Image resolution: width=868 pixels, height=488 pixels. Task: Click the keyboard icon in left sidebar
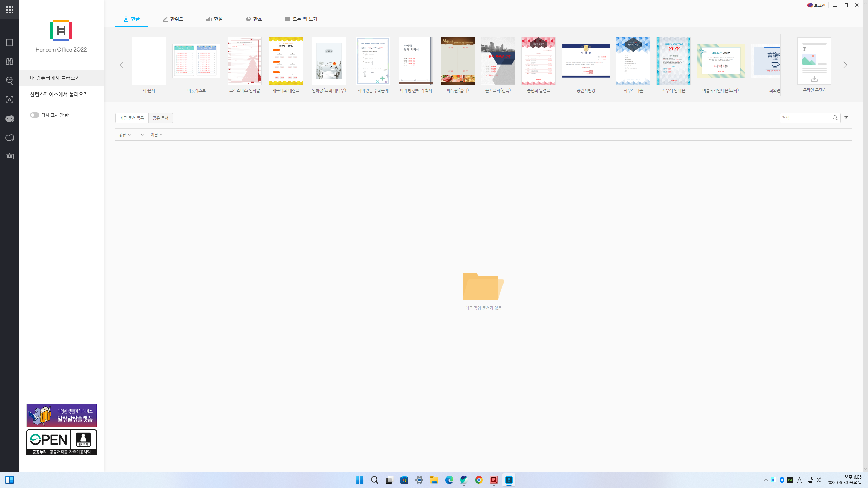(9, 157)
